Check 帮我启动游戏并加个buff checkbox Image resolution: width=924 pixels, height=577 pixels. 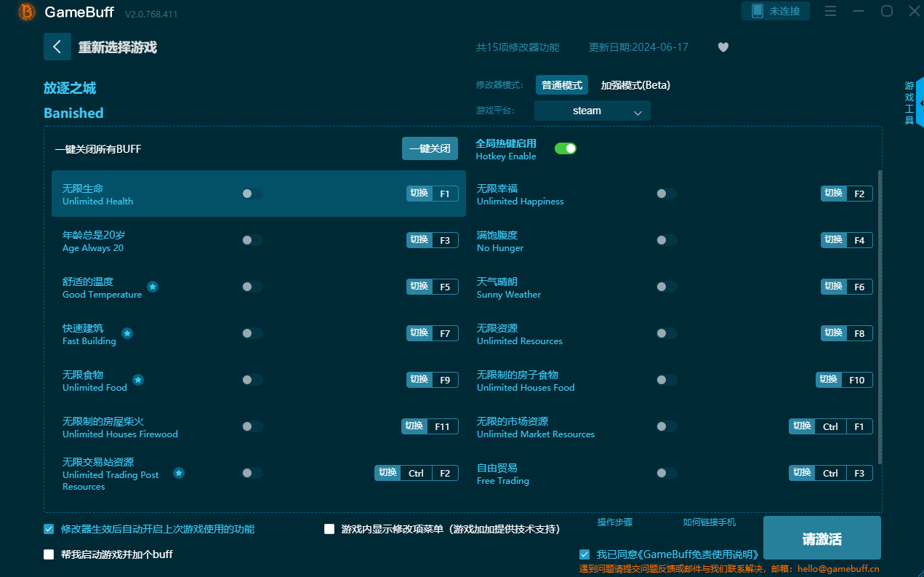pos(49,554)
